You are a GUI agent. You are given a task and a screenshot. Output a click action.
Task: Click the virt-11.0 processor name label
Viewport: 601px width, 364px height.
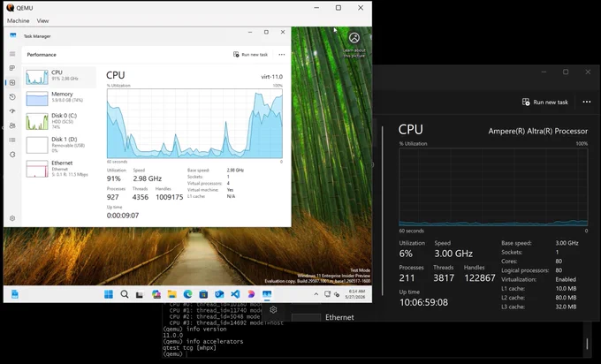[271, 77]
